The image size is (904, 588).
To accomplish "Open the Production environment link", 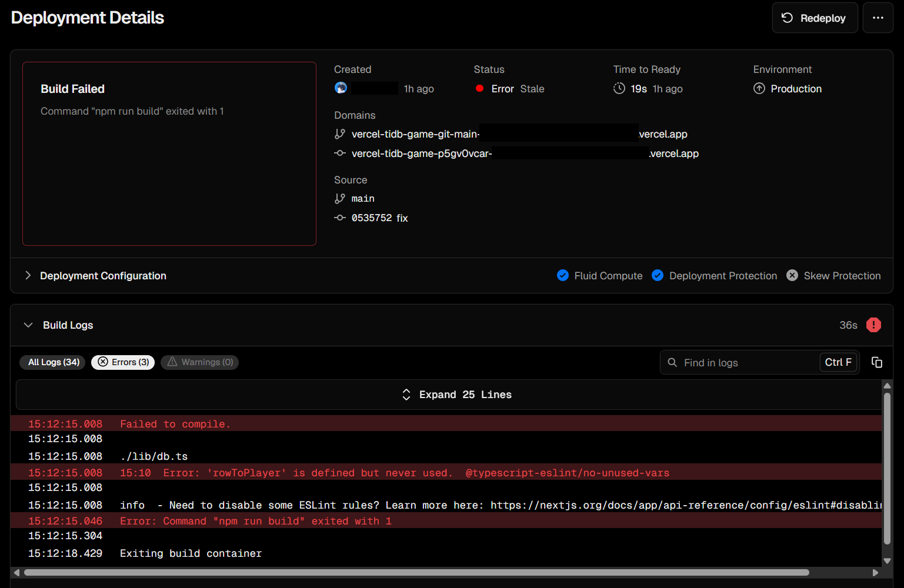I will click(796, 89).
